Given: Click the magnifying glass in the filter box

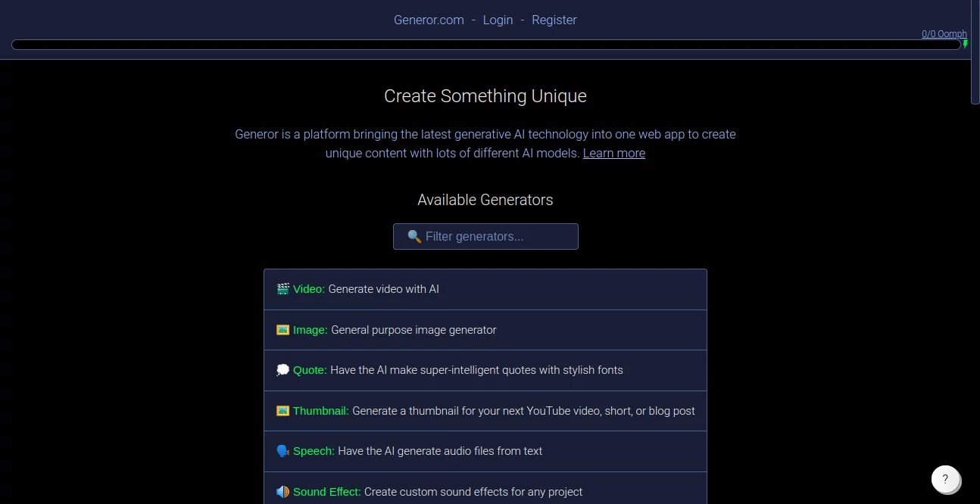Looking at the screenshot, I should coord(414,236).
